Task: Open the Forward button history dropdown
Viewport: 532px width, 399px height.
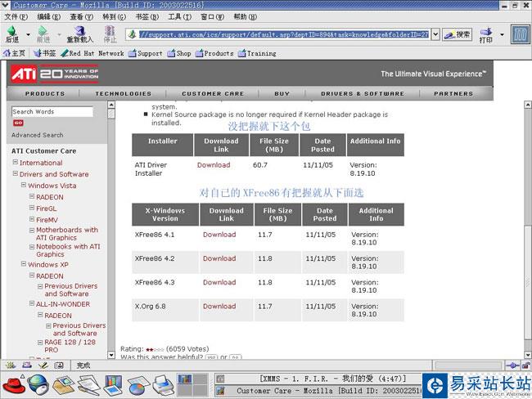Action: (x=59, y=34)
